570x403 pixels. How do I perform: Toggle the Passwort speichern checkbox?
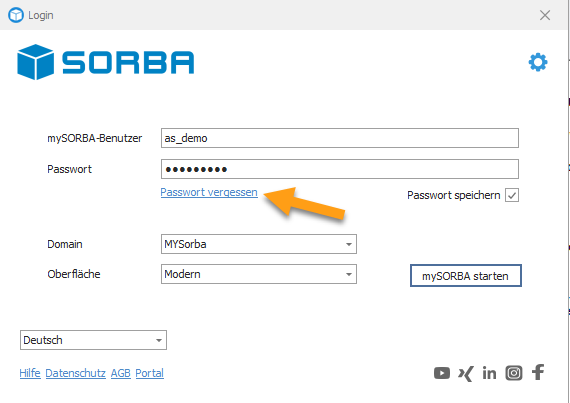512,196
